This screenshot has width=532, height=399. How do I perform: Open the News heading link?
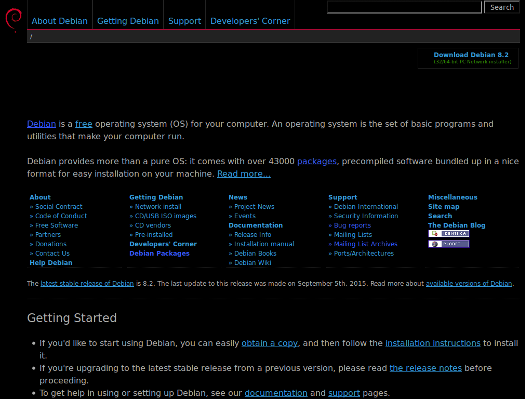pos(238,197)
